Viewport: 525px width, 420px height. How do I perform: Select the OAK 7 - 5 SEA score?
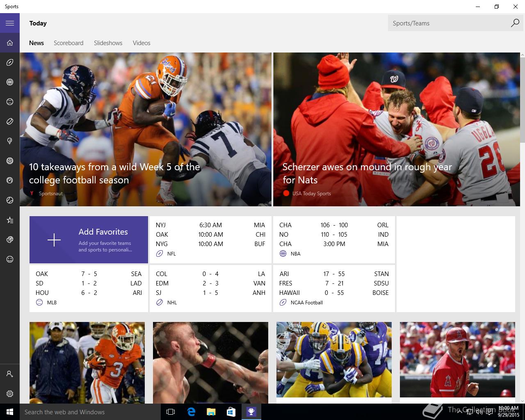[89, 274]
